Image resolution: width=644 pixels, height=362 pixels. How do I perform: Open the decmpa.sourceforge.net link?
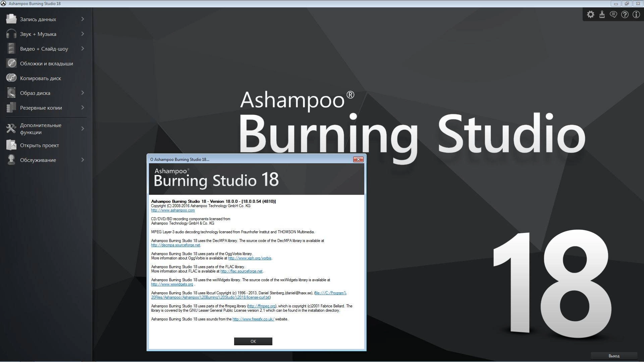click(175, 245)
